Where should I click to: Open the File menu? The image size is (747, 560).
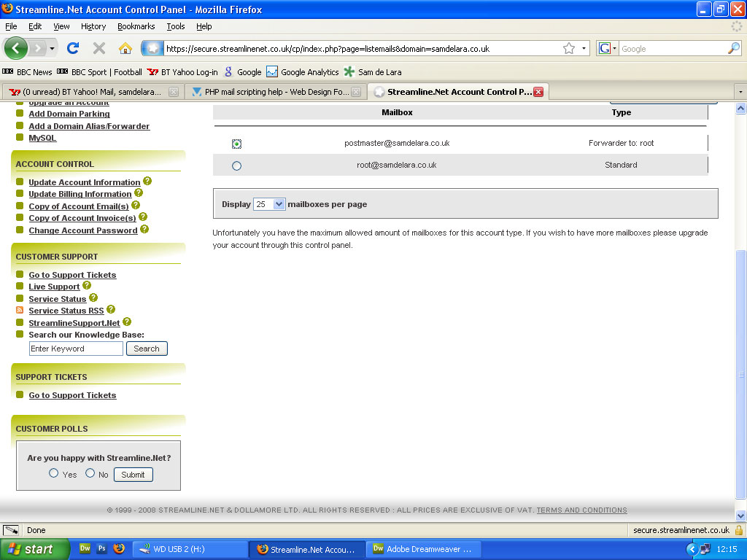coord(11,26)
